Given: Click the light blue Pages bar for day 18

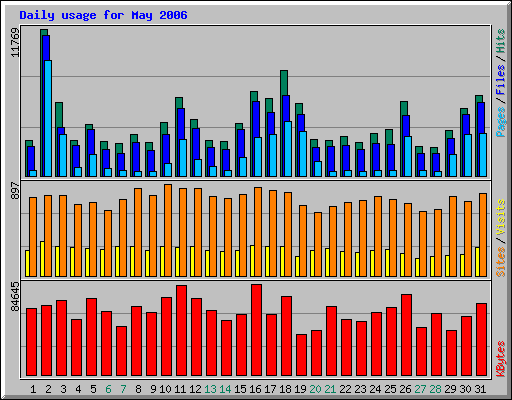Looking at the screenshot, I should point(288,149).
